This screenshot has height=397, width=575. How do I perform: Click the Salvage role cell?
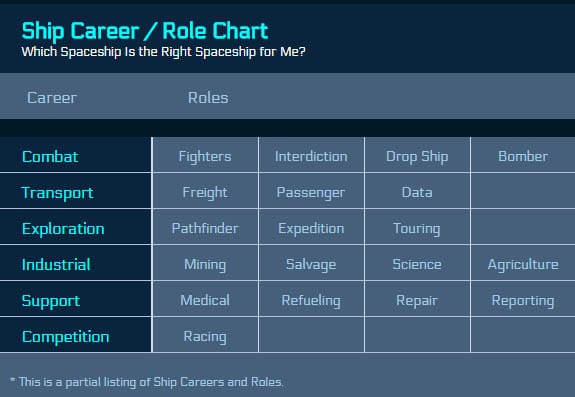[311, 264]
